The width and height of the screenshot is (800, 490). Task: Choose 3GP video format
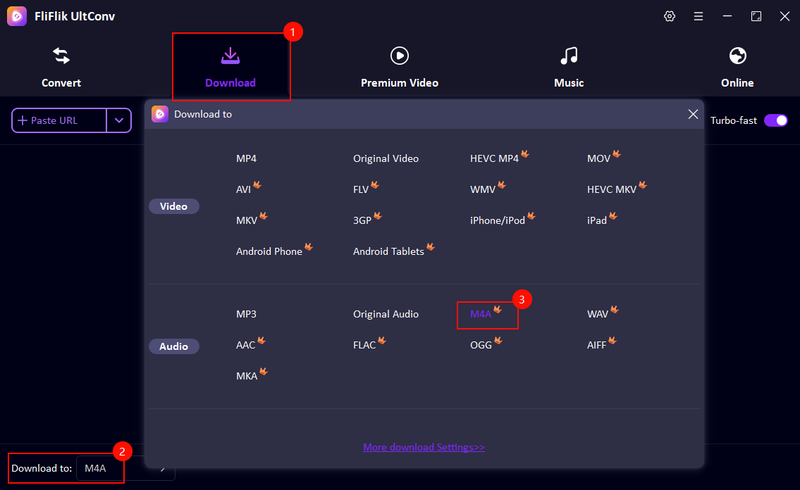coord(362,220)
